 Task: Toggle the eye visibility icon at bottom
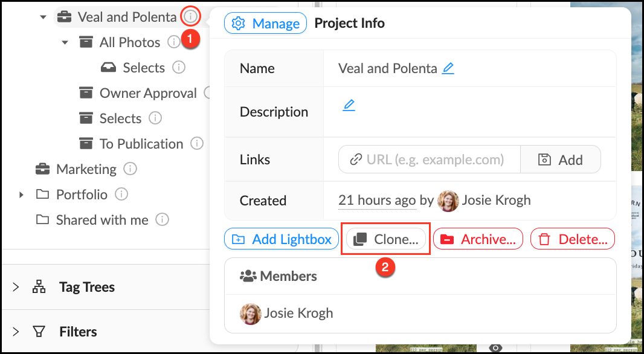pos(495,347)
